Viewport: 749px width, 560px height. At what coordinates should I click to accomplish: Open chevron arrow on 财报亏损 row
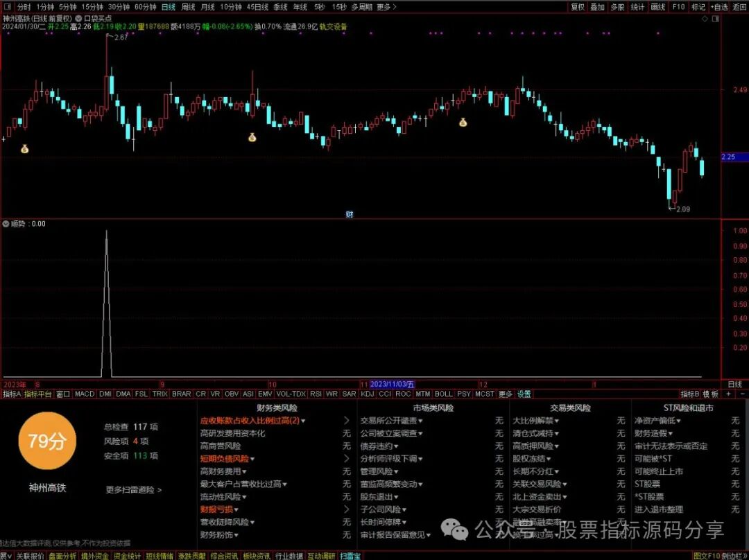[x=347, y=509]
